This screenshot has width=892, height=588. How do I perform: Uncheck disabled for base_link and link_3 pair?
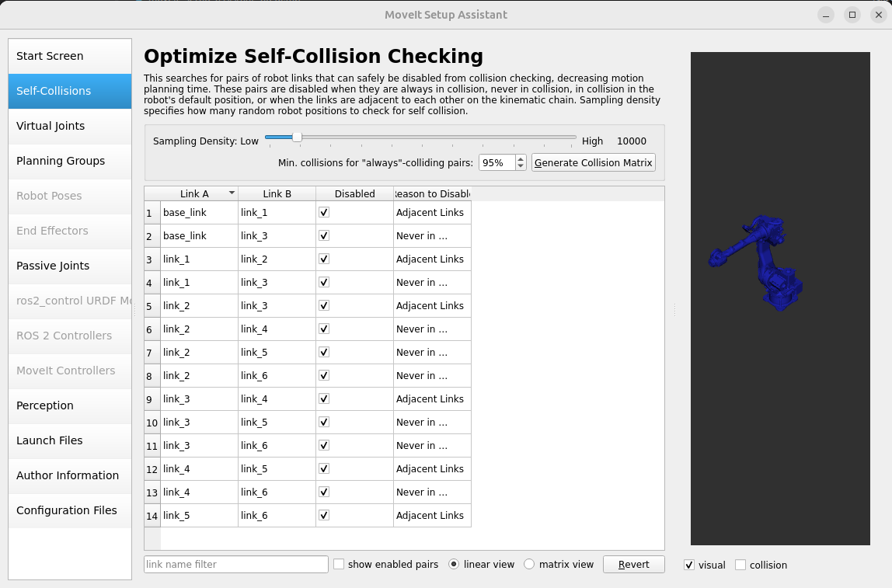pyautogui.click(x=324, y=235)
